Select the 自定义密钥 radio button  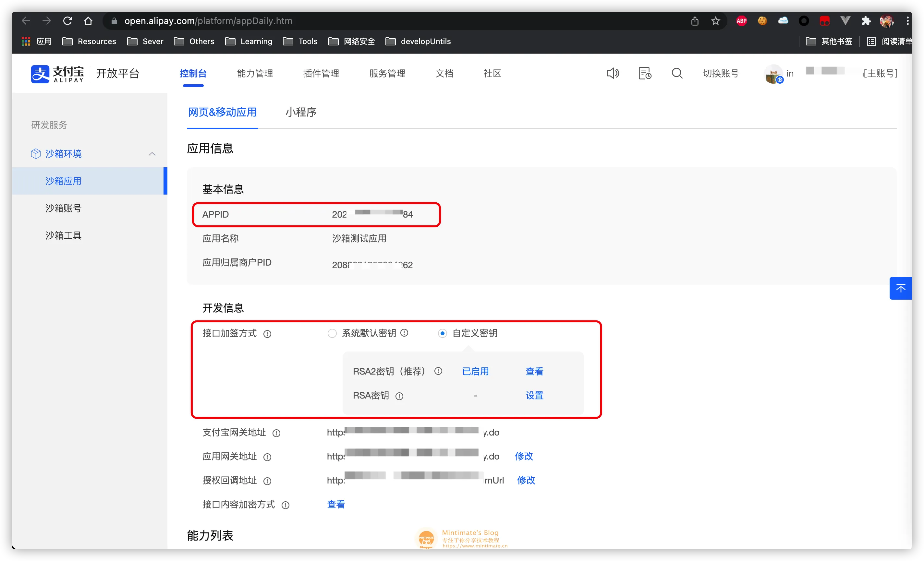(443, 333)
